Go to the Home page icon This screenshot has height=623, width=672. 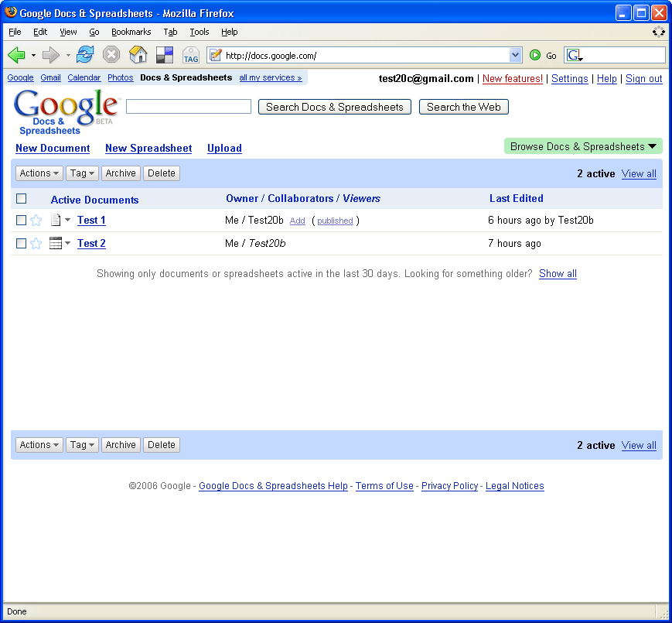click(x=138, y=55)
